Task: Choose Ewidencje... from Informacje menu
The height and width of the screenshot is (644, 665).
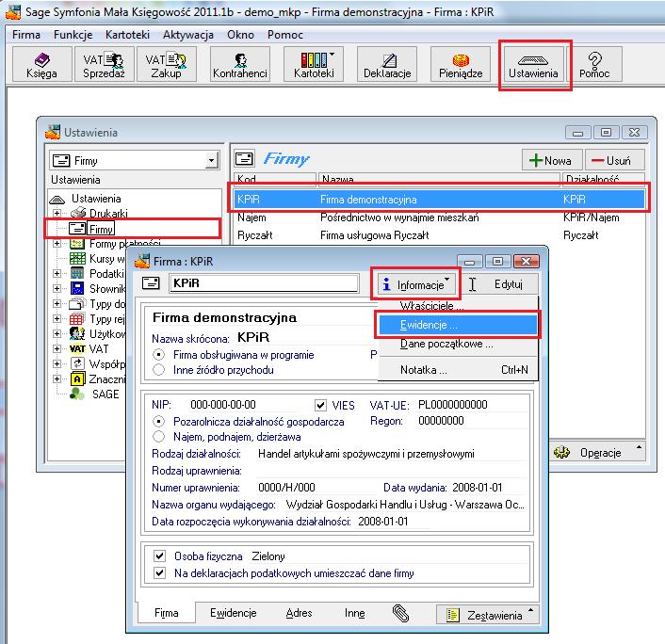Action: (458, 325)
